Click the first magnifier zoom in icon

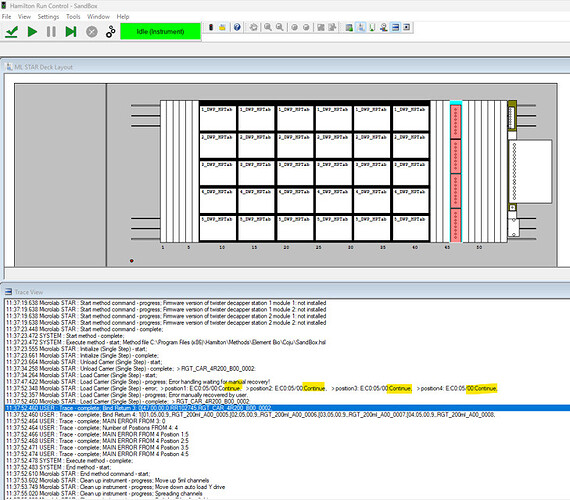pos(268,27)
